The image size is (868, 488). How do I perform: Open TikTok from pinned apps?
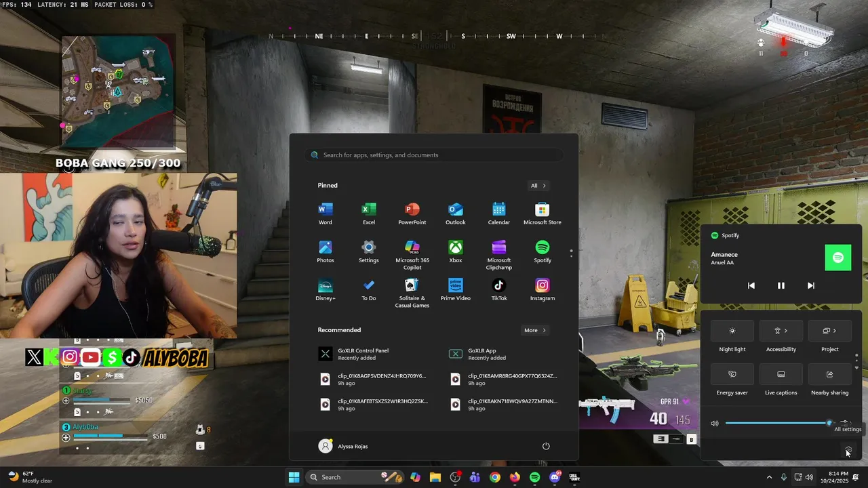[499, 289]
